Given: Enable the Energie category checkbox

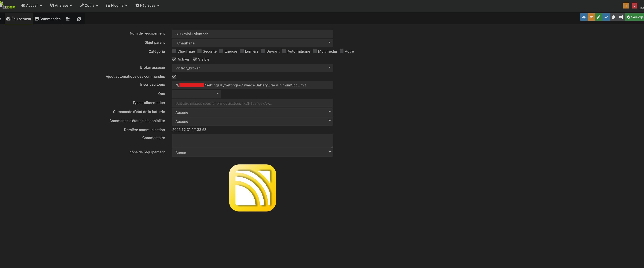Looking at the screenshot, I should pyautogui.click(x=221, y=51).
